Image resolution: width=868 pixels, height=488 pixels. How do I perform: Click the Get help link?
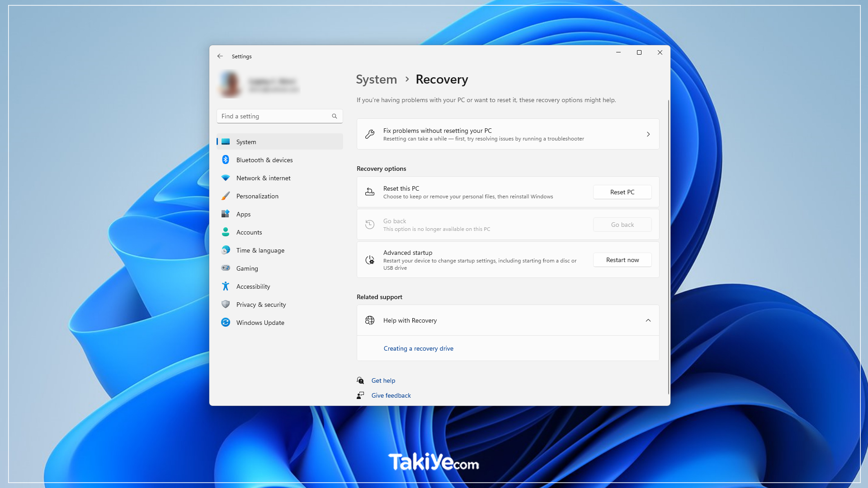pos(383,380)
